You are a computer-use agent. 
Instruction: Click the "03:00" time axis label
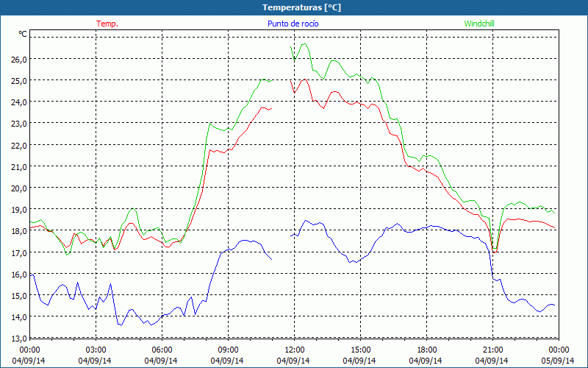pyautogui.click(x=96, y=350)
